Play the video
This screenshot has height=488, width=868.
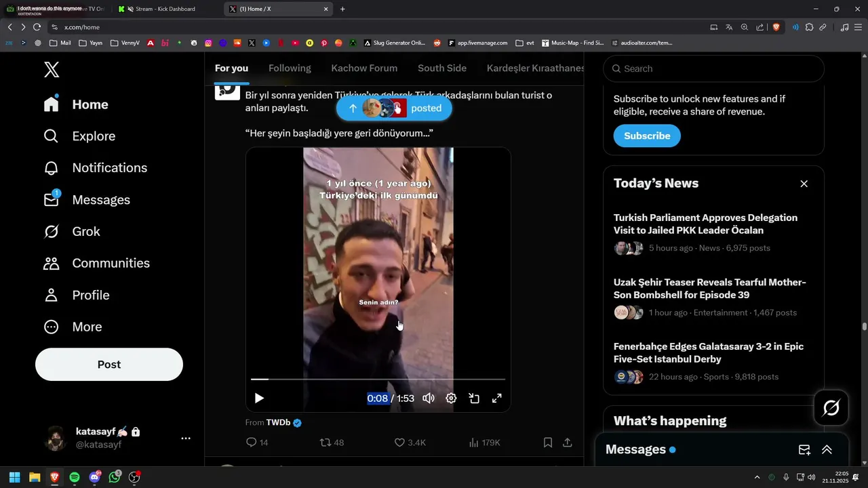[x=259, y=399]
